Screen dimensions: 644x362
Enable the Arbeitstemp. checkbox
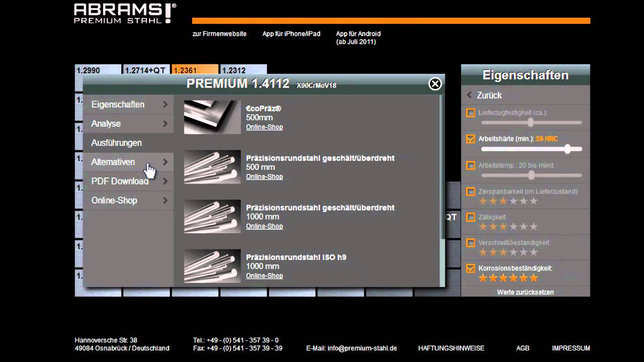pos(470,165)
